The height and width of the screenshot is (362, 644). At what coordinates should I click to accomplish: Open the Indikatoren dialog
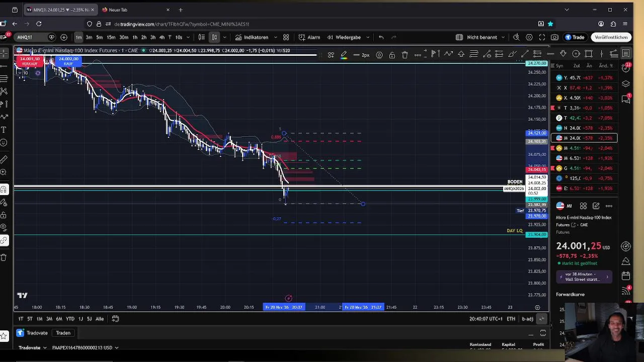pos(252,37)
